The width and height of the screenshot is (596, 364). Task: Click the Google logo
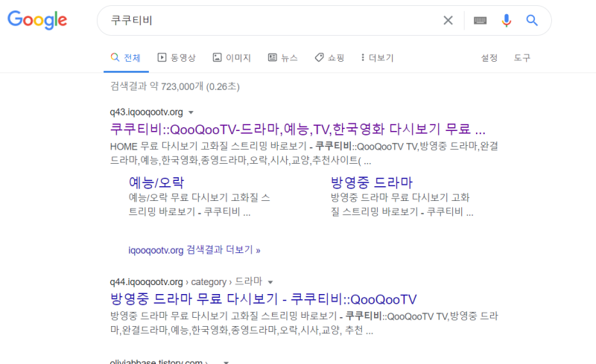point(37,20)
